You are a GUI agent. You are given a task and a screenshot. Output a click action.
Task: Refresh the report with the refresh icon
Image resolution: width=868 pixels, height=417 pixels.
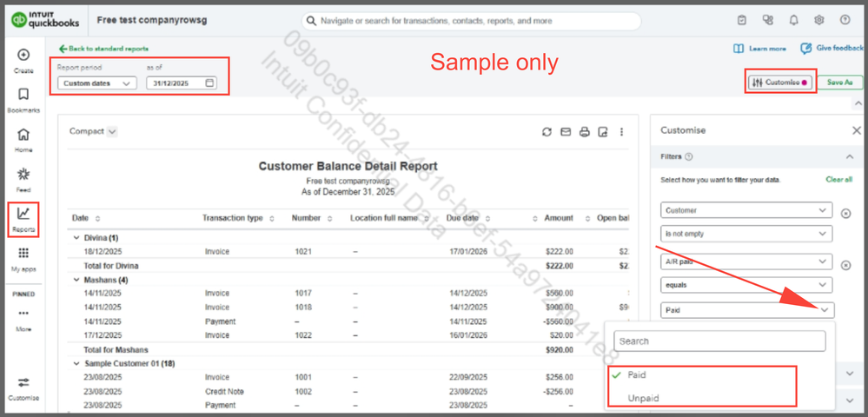coord(547,132)
